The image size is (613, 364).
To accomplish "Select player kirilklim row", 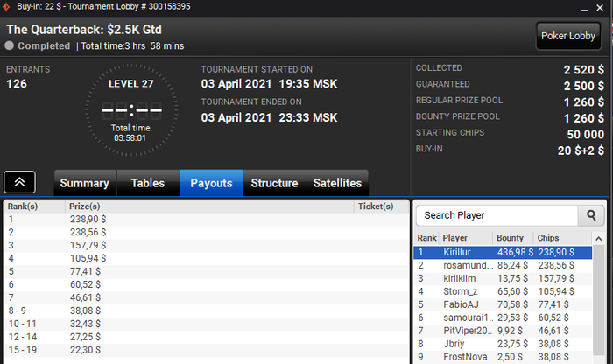I will click(x=503, y=278).
